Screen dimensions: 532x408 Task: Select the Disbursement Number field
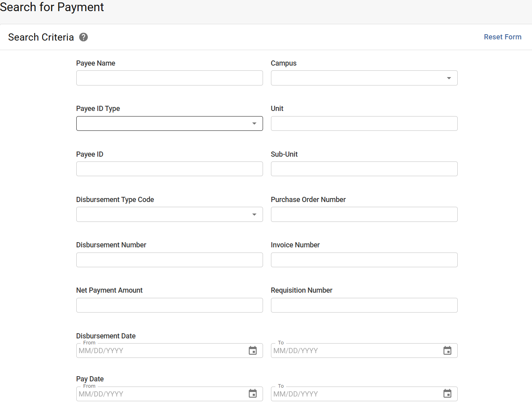coord(169,260)
